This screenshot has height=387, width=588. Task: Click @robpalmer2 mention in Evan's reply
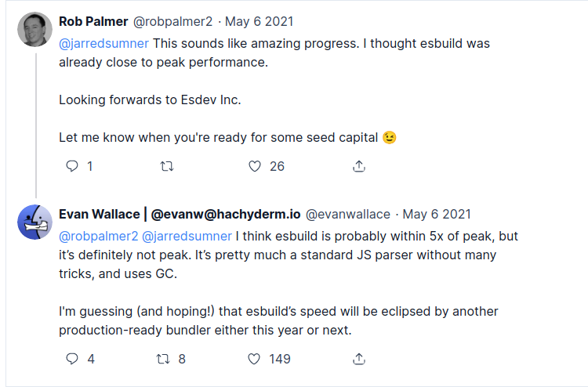pos(99,236)
